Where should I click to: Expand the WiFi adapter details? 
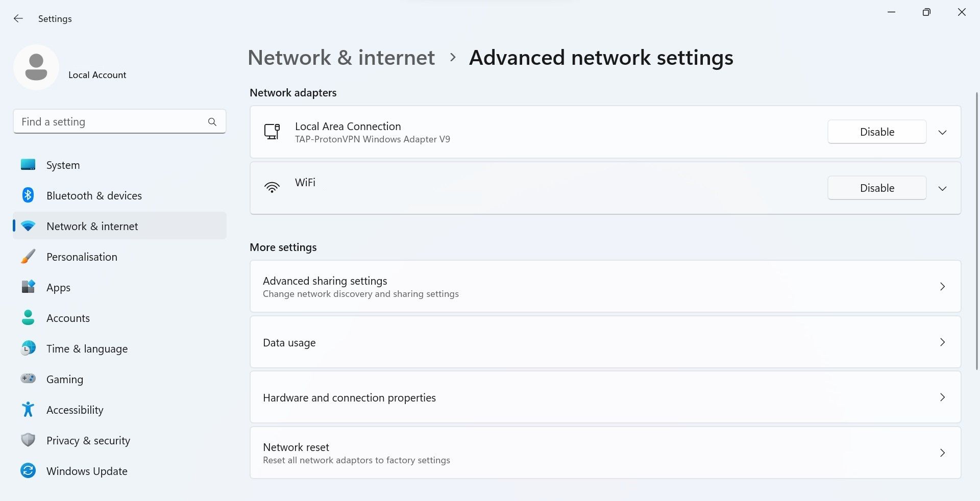point(942,188)
